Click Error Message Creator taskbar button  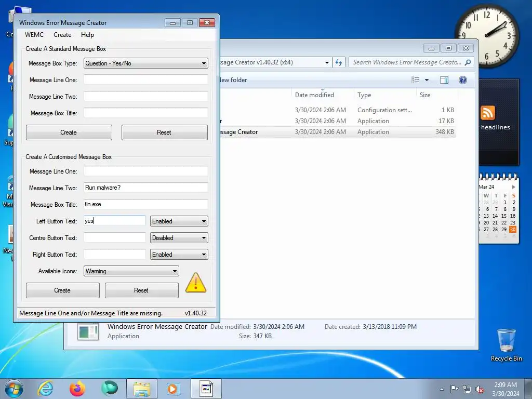(206, 389)
